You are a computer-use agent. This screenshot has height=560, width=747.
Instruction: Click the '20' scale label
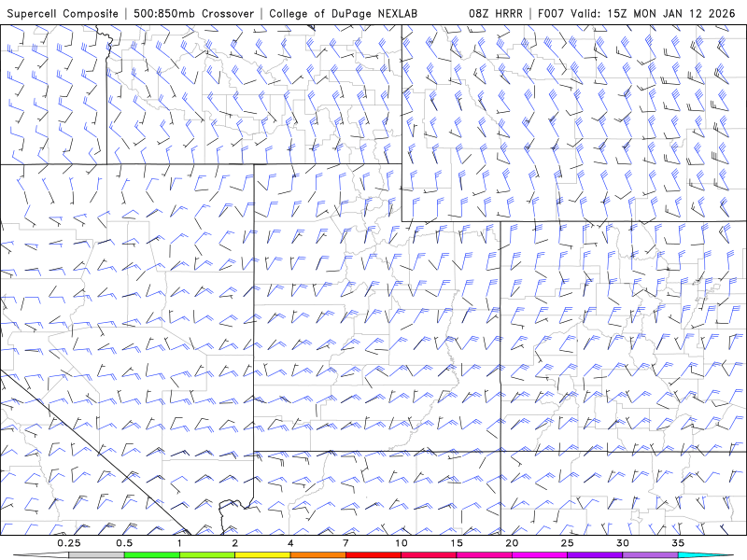pyautogui.click(x=512, y=543)
